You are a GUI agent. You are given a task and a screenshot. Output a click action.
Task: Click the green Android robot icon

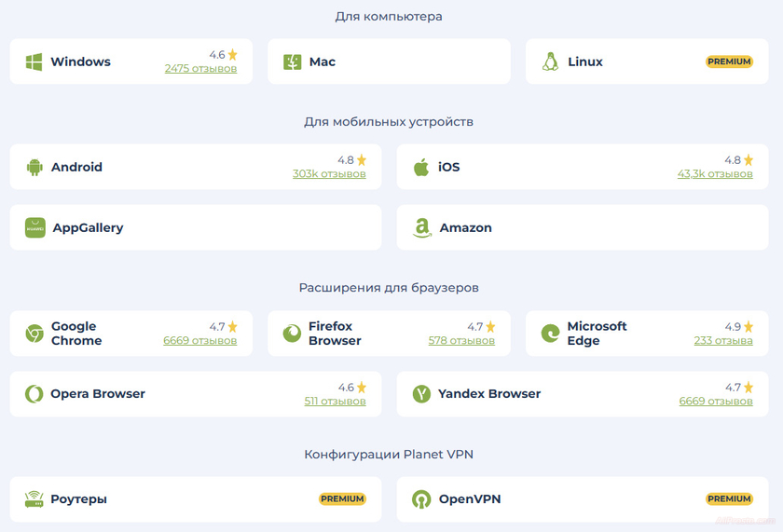(x=34, y=168)
